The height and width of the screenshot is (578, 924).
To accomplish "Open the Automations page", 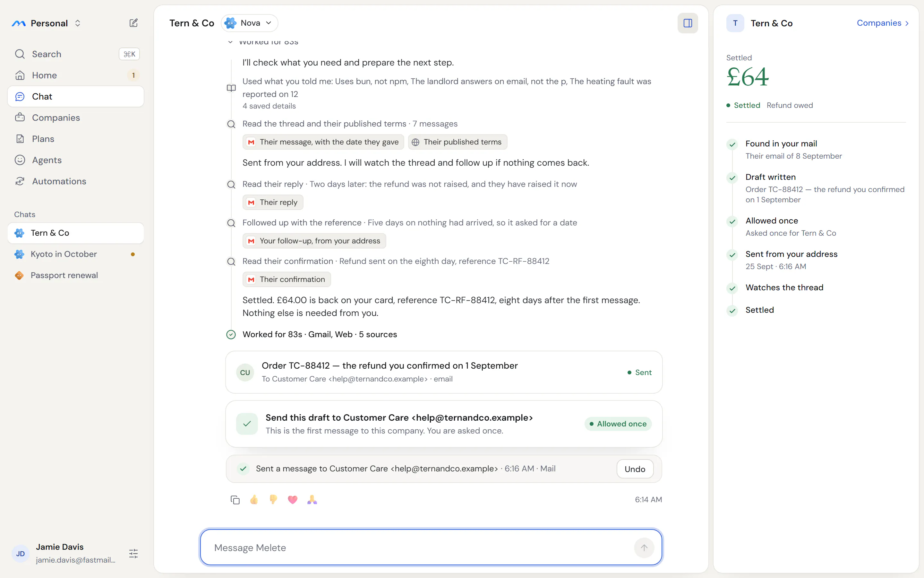I will [x=76, y=181].
